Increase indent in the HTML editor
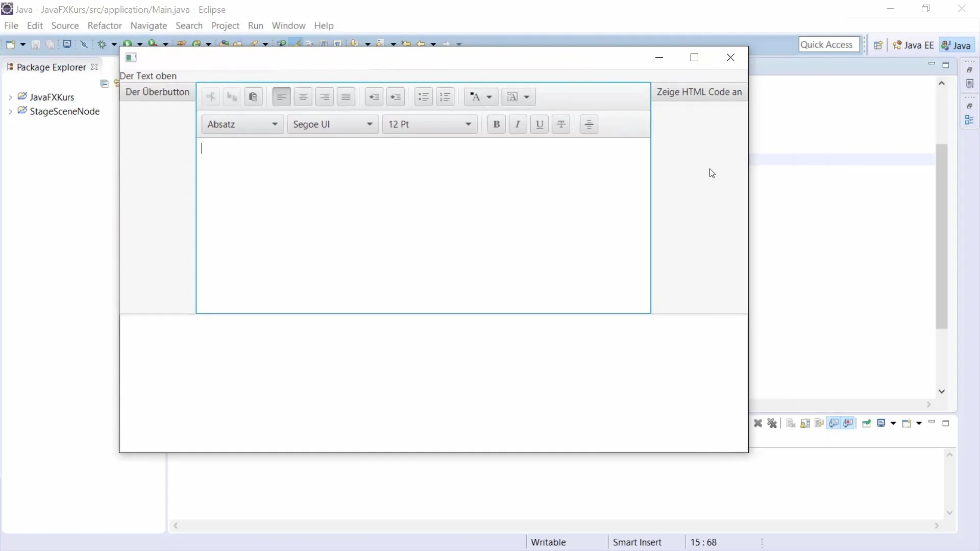This screenshot has width=980, height=551. [x=396, y=97]
